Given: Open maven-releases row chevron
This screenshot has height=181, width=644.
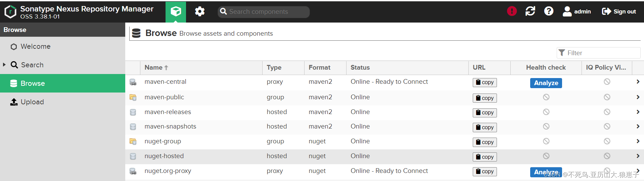Looking at the screenshot, I should 638,112.
